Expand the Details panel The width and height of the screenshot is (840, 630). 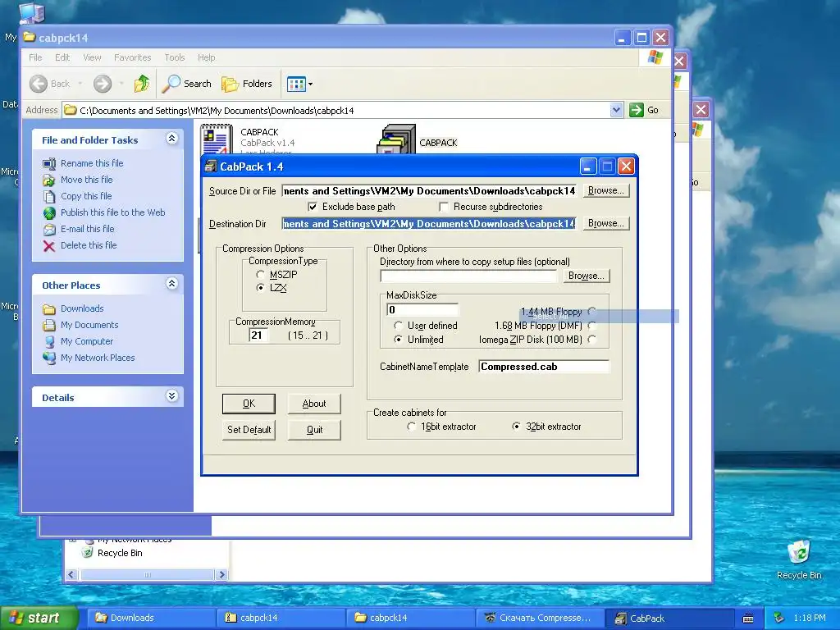(x=171, y=396)
